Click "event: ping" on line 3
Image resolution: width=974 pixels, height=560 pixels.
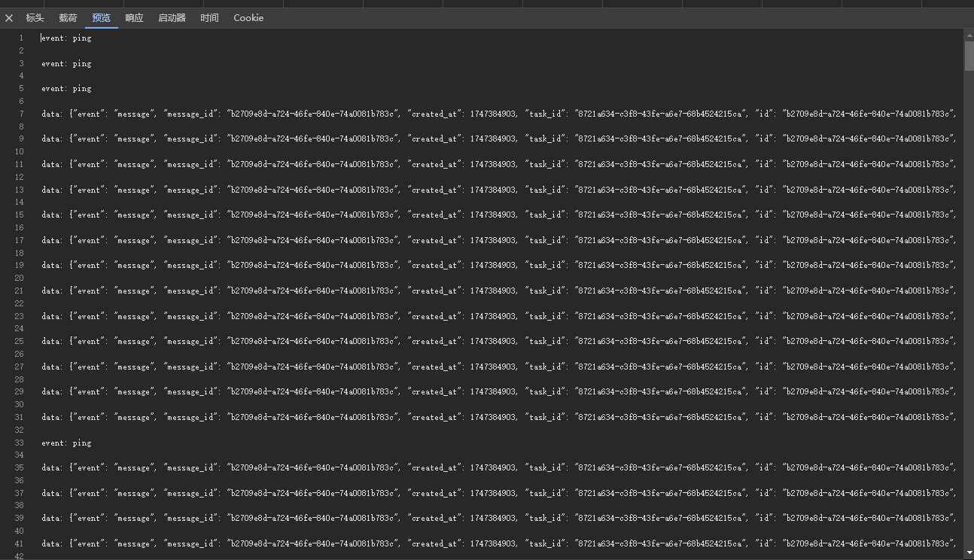[66, 64]
